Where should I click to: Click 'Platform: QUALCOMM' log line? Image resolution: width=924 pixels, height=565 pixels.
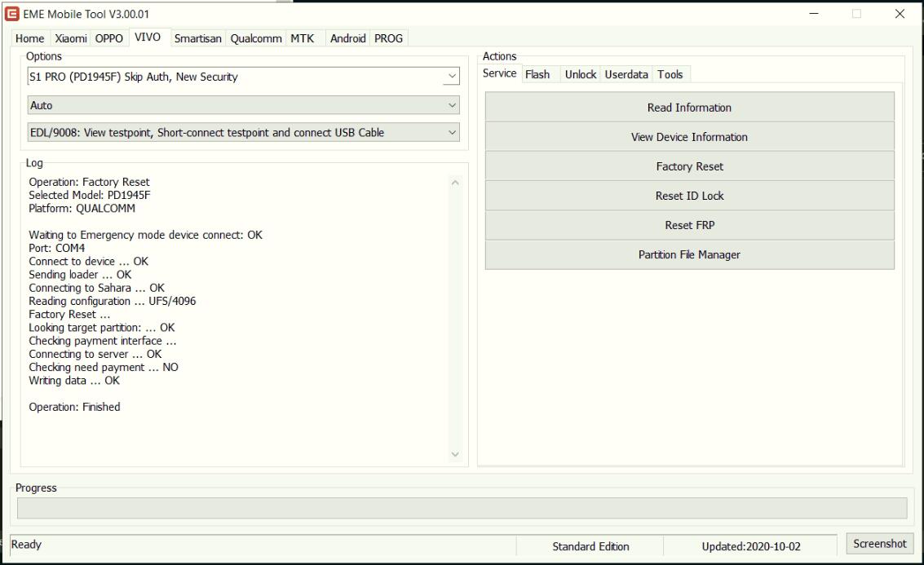[82, 209]
